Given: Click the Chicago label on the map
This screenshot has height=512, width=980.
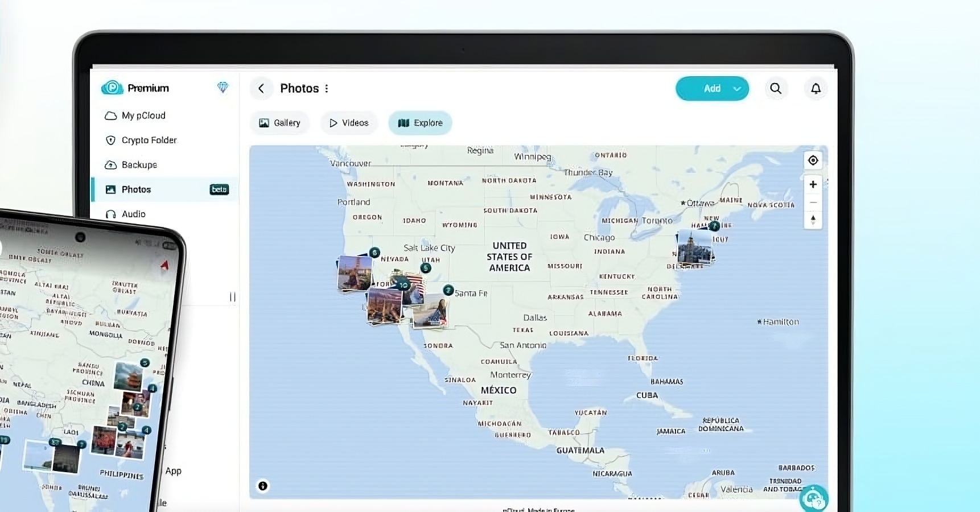Looking at the screenshot, I should [x=599, y=237].
